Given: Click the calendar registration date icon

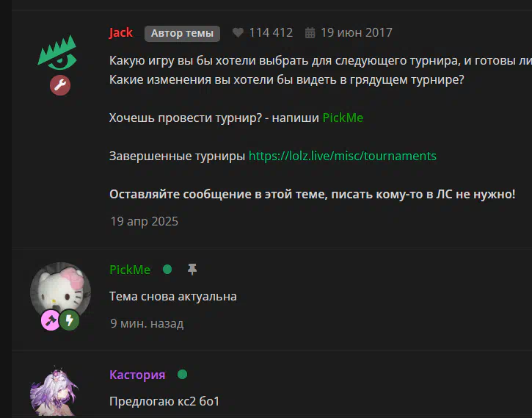Looking at the screenshot, I should click(310, 33).
